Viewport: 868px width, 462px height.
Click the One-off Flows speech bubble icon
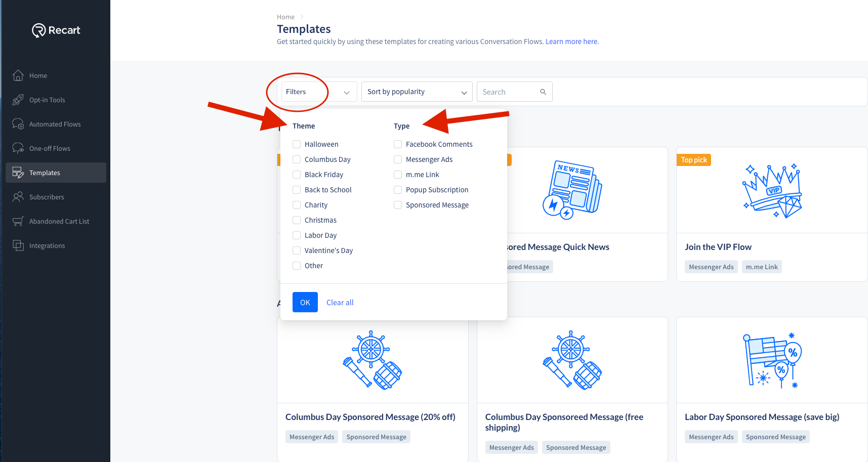coord(18,148)
